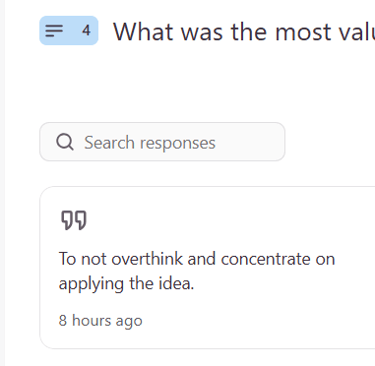Click the word 'most' in the question heading
The image size is (375, 366).
coord(303,32)
